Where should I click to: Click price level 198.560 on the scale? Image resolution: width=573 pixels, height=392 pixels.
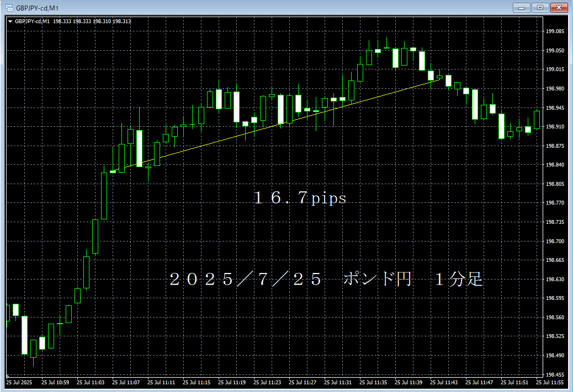coord(555,318)
